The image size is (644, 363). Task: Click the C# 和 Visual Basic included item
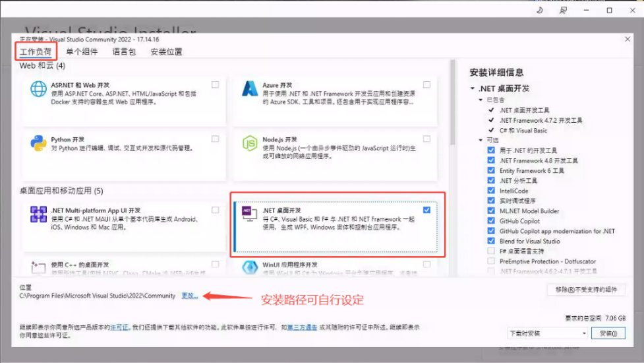(x=523, y=130)
